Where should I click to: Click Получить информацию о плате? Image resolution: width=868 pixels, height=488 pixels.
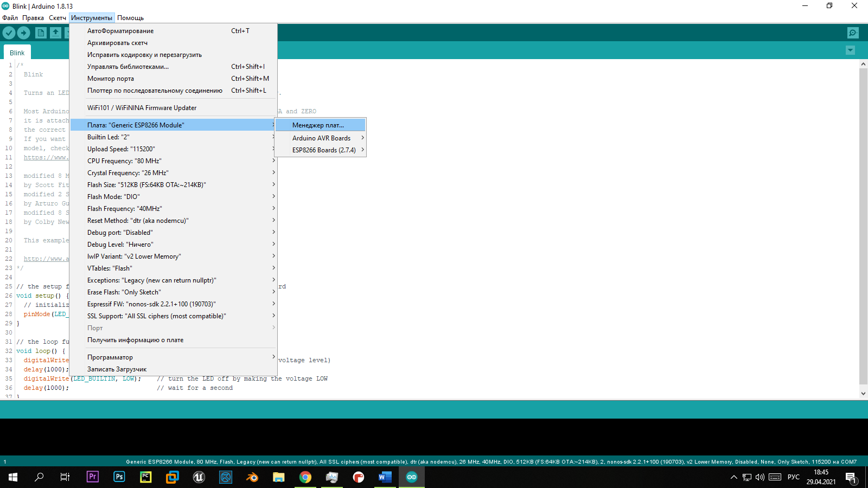(x=173, y=340)
